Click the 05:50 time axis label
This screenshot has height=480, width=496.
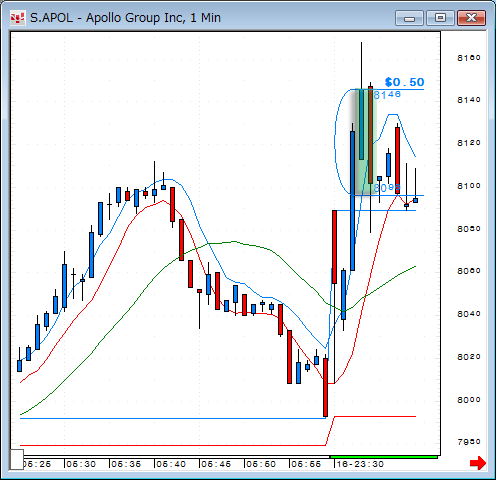point(261,464)
